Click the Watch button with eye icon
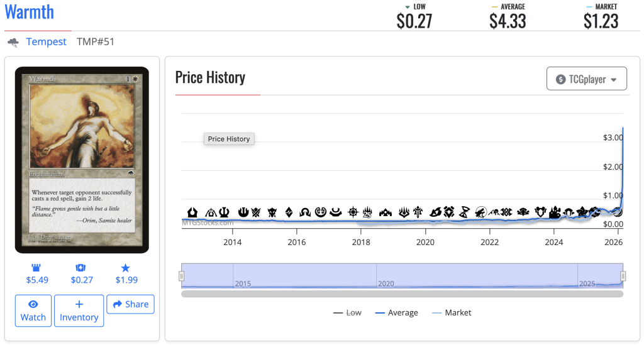This screenshot has height=345, width=644. [33, 310]
